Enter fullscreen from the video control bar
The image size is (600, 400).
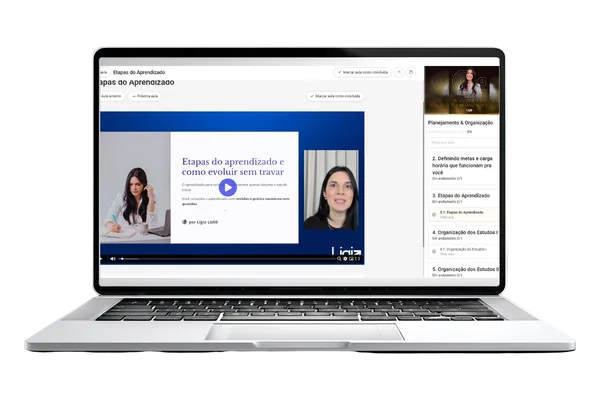click(358, 259)
